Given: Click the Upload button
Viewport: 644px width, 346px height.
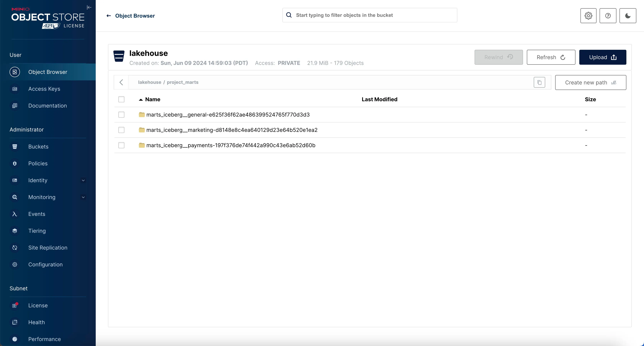Looking at the screenshot, I should 602,57.
